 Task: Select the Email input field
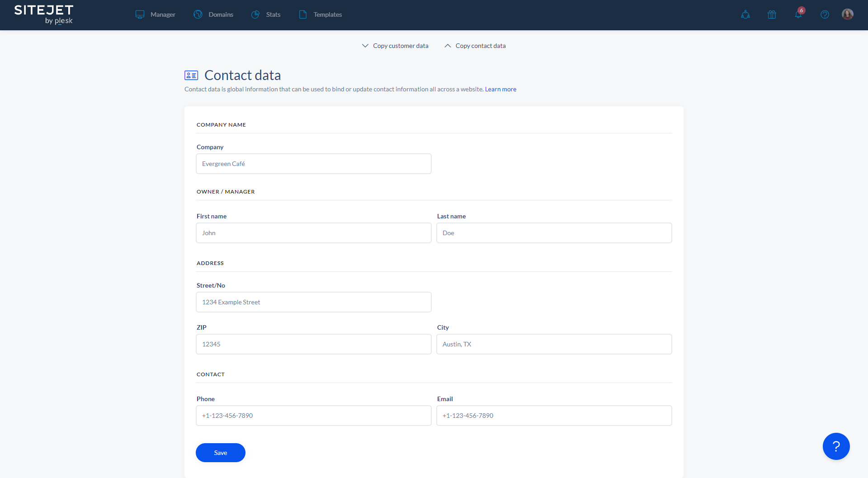(554, 416)
